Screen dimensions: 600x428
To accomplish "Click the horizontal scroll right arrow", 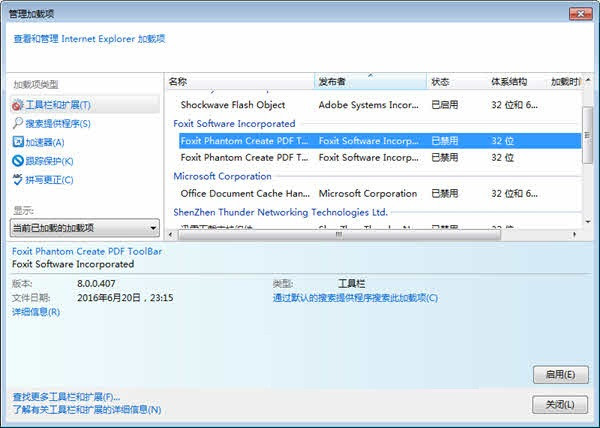I will pos(574,234).
